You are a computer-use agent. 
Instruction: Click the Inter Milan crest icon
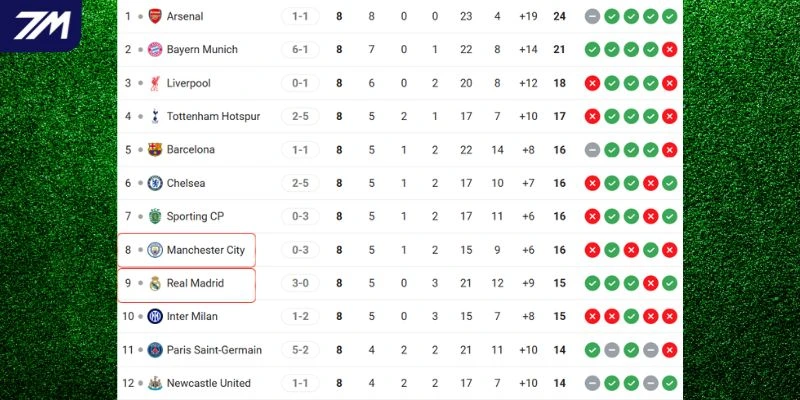[x=155, y=316]
